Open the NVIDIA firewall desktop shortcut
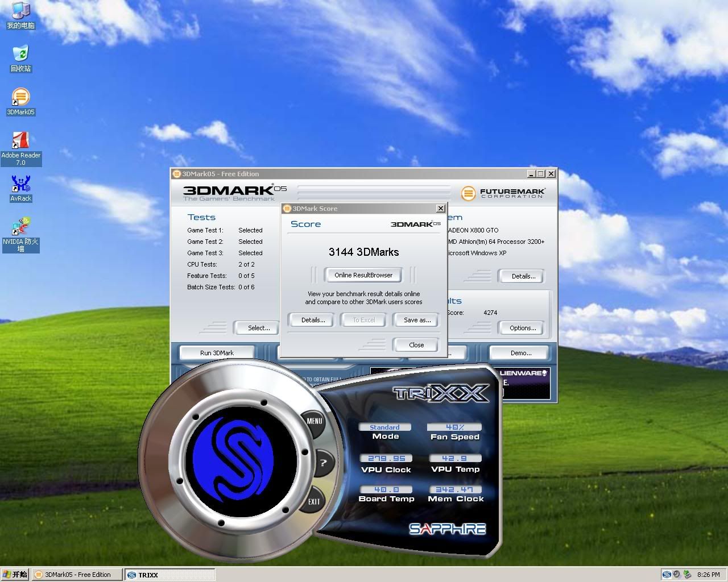 coord(20,228)
